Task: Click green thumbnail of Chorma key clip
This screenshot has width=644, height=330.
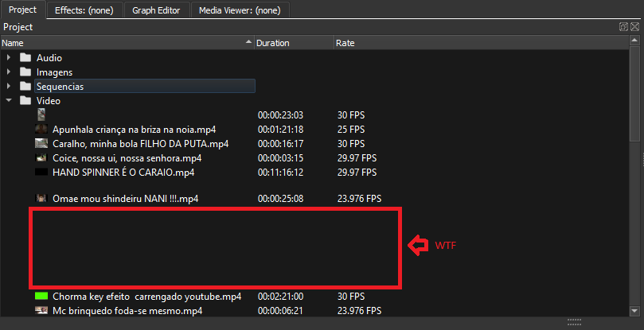Action: tap(41, 296)
